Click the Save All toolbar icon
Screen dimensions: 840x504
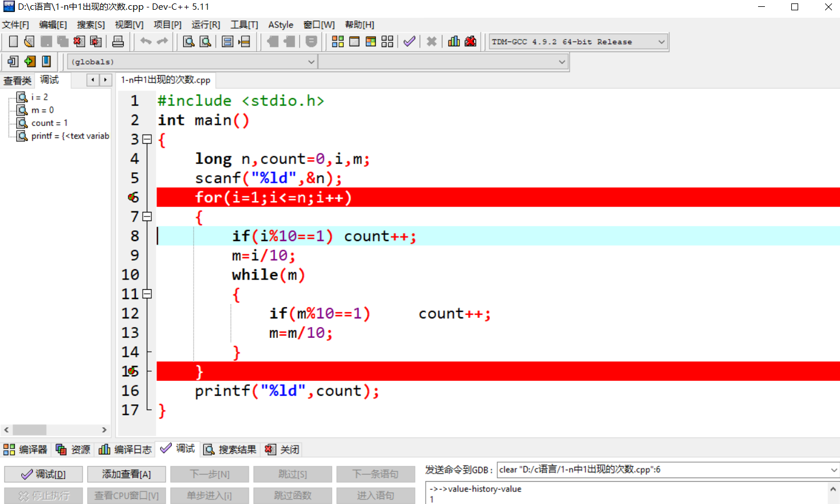[62, 41]
